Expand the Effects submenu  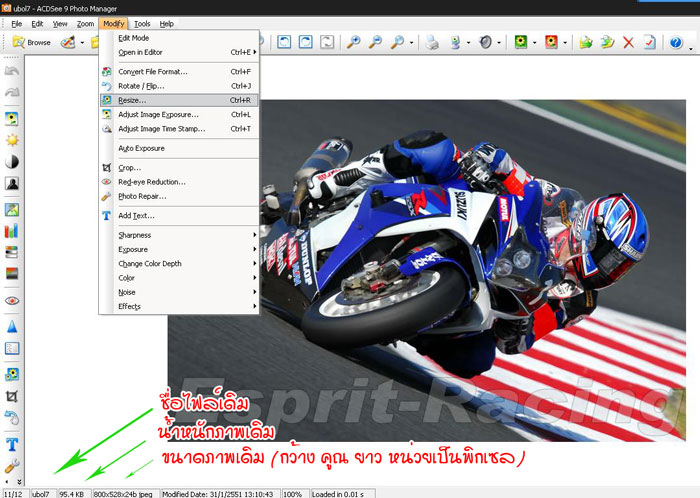pos(180,306)
